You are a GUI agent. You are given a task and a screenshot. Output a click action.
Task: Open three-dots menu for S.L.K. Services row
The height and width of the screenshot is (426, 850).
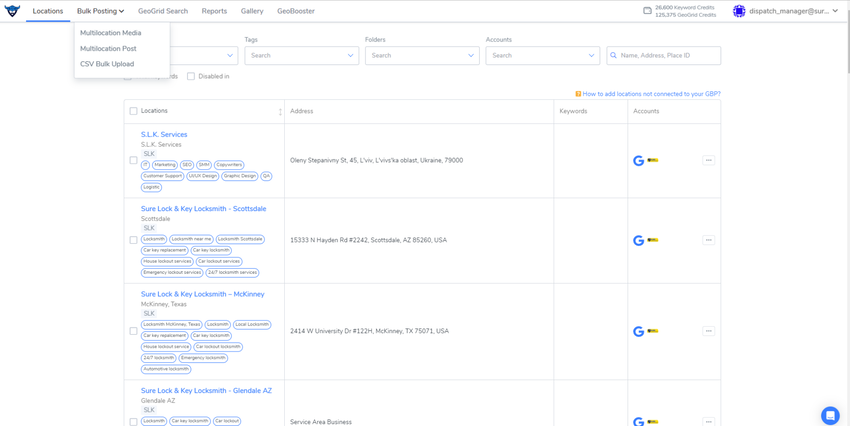coord(709,160)
